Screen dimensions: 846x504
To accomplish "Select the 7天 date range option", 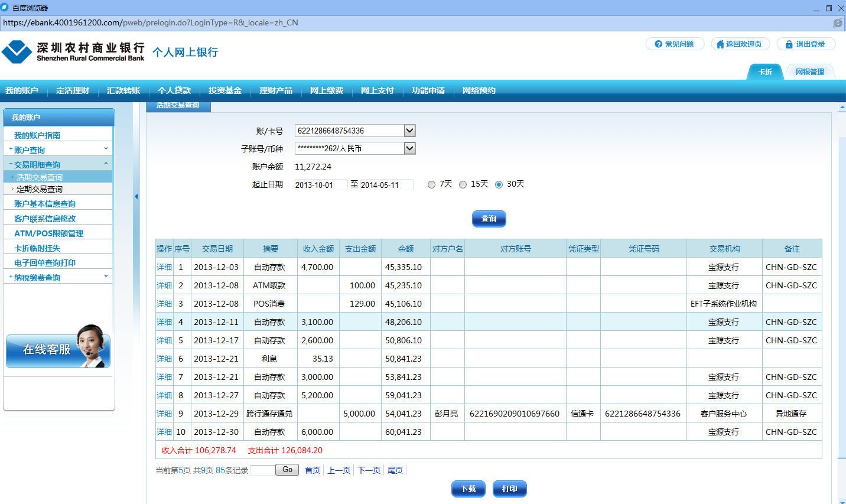I will coord(431,184).
